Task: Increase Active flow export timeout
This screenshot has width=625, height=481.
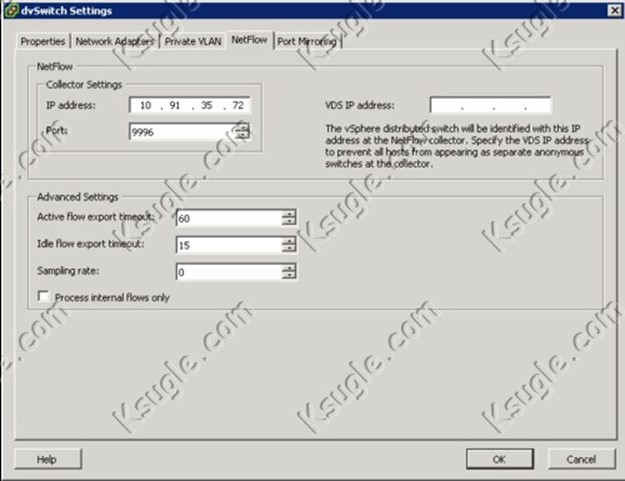Action: (289, 214)
